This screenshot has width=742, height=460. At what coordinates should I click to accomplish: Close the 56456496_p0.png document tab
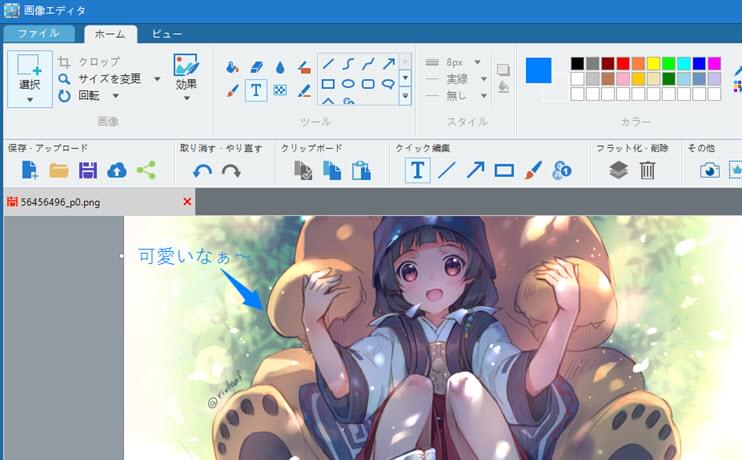click(187, 202)
